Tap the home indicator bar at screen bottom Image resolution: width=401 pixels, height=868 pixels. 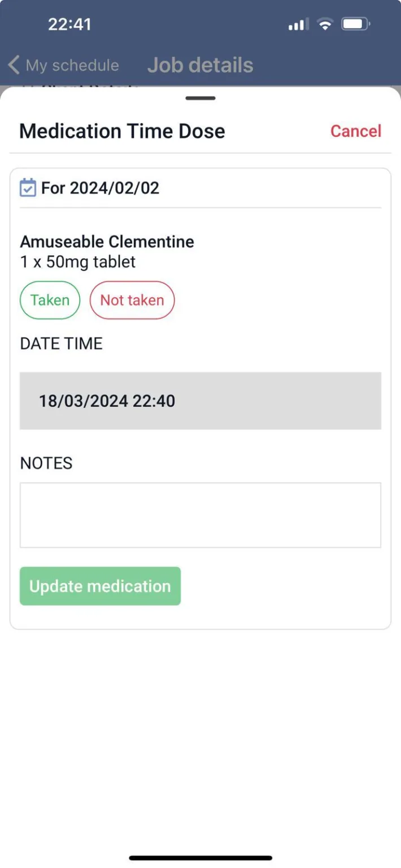tap(200, 858)
